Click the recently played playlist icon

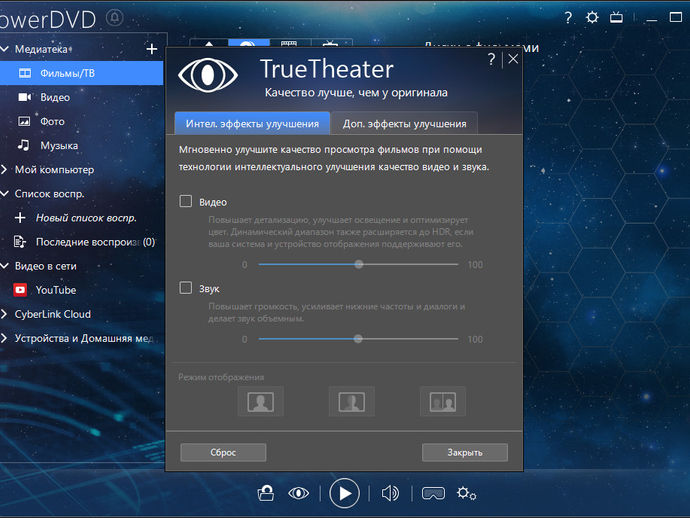click(20, 242)
